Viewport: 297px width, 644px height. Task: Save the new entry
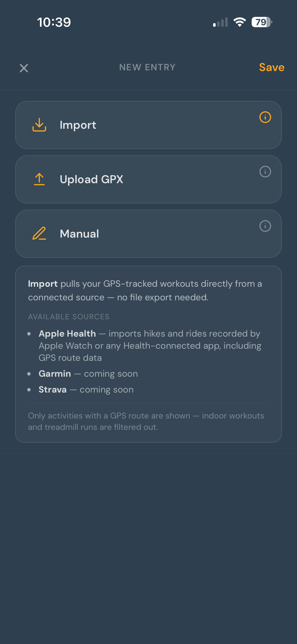272,67
